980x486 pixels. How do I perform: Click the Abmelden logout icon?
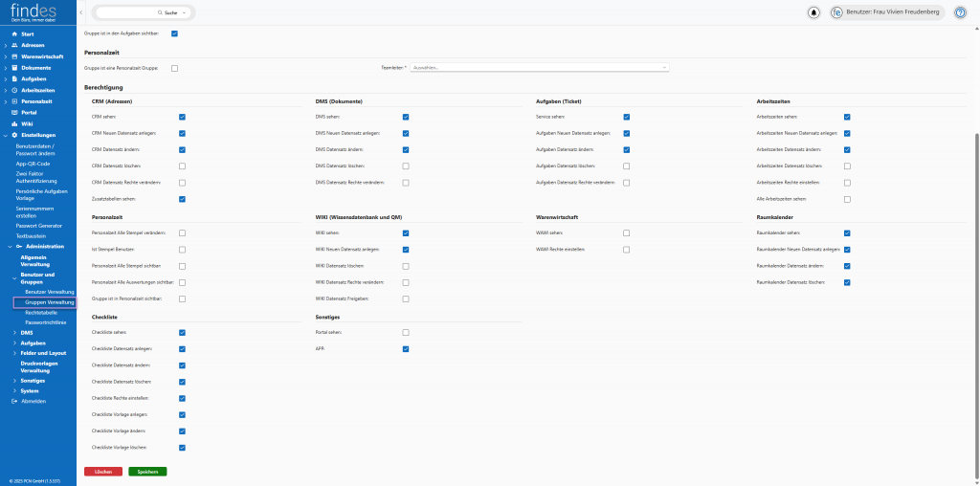click(14, 401)
